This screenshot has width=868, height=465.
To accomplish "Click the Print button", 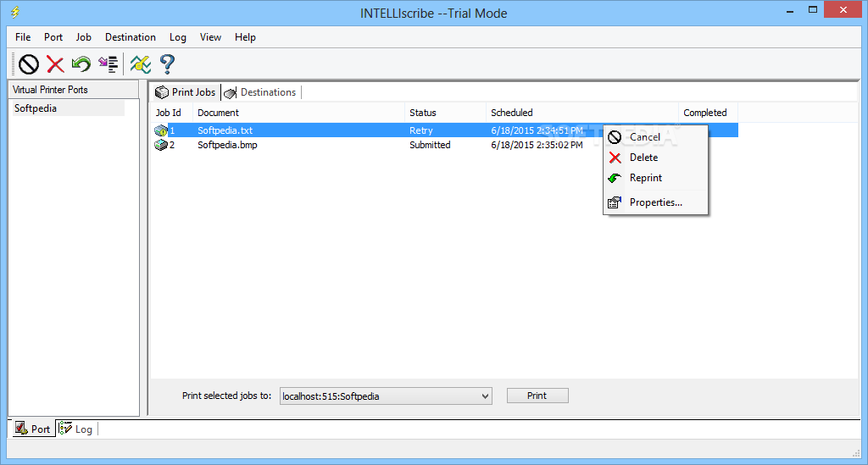I will click(537, 396).
